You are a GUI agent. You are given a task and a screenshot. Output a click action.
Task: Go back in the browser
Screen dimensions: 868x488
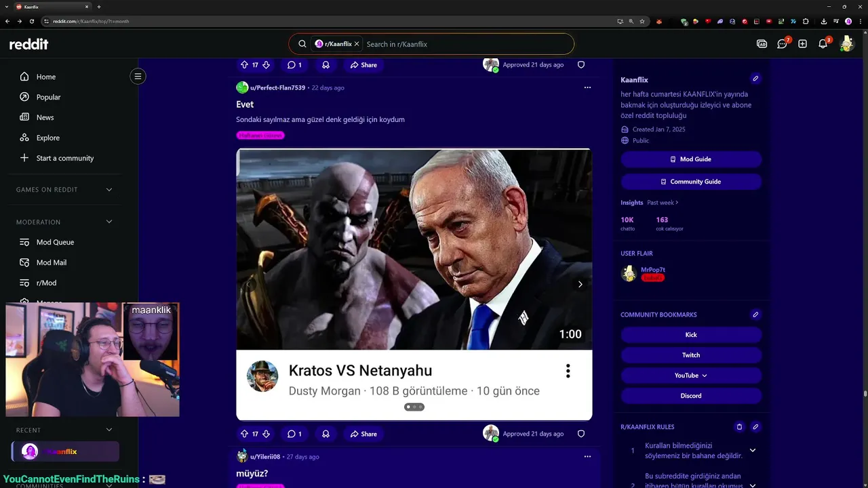[7, 21]
